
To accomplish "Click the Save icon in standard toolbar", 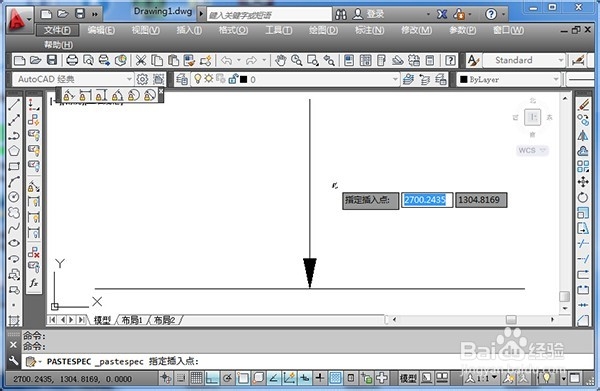I will tap(52, 60).
